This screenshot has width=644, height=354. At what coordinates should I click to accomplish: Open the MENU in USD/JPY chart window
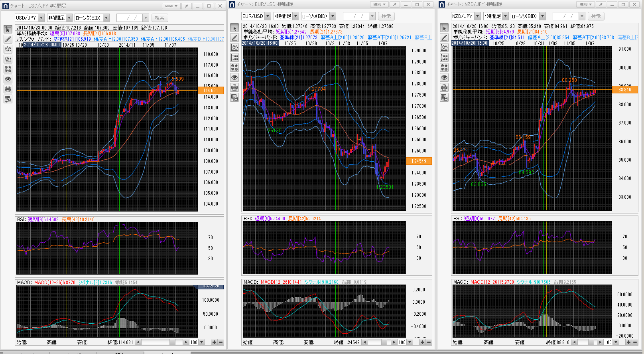[171, 6]
